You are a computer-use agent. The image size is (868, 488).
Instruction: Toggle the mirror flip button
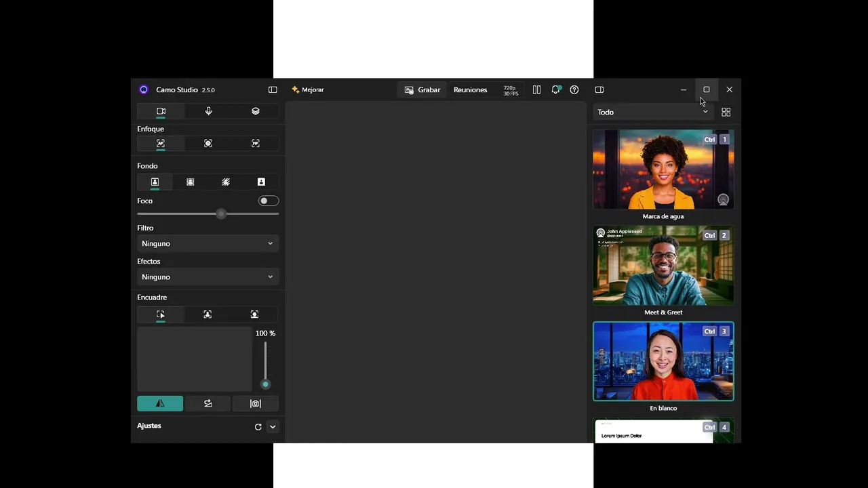(160, 403)
